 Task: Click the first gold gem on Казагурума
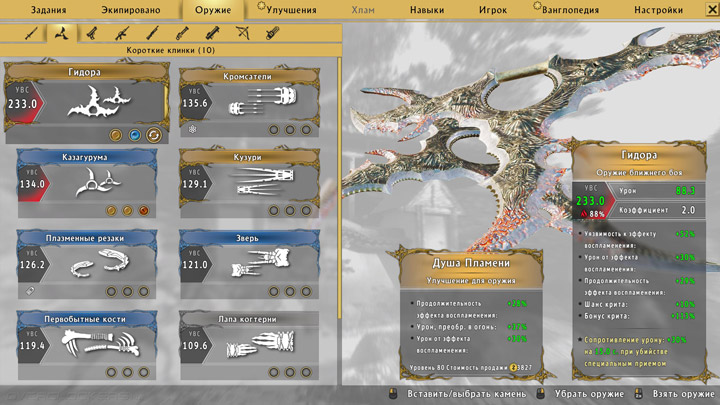coord(111,211)
